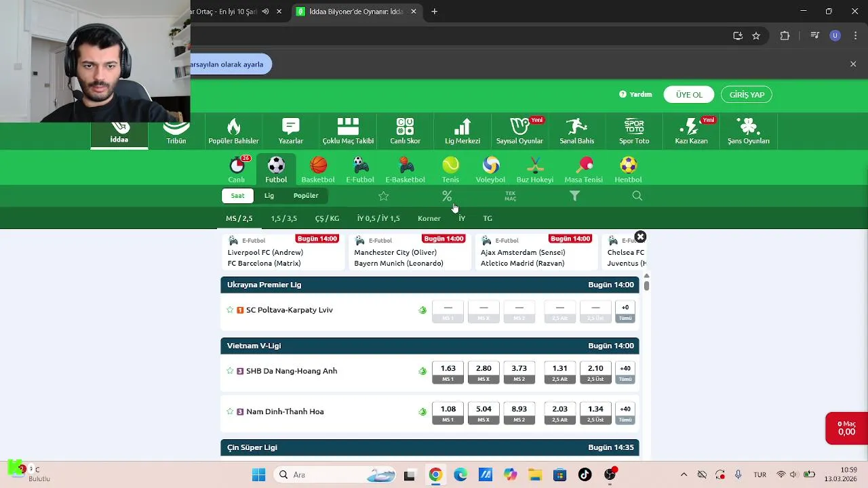This screenshot has height=488, width=868.
Task: Open Liverpool FC vs FC Barcelona card
Action: (x=283, y=251)
